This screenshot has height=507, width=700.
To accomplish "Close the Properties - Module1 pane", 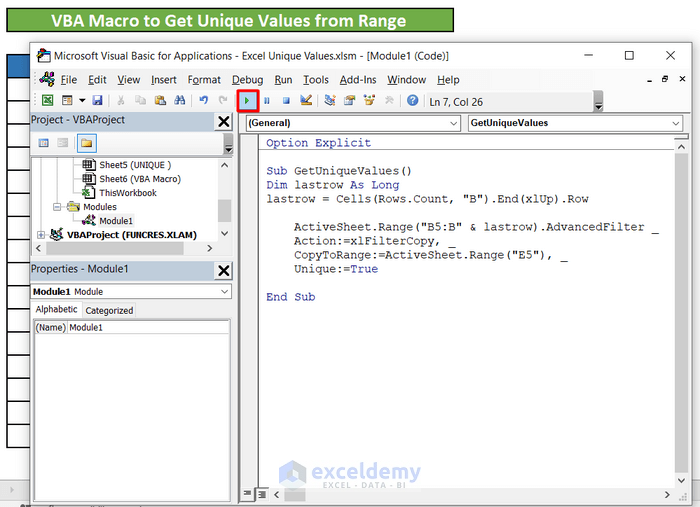I will [224, 270].
